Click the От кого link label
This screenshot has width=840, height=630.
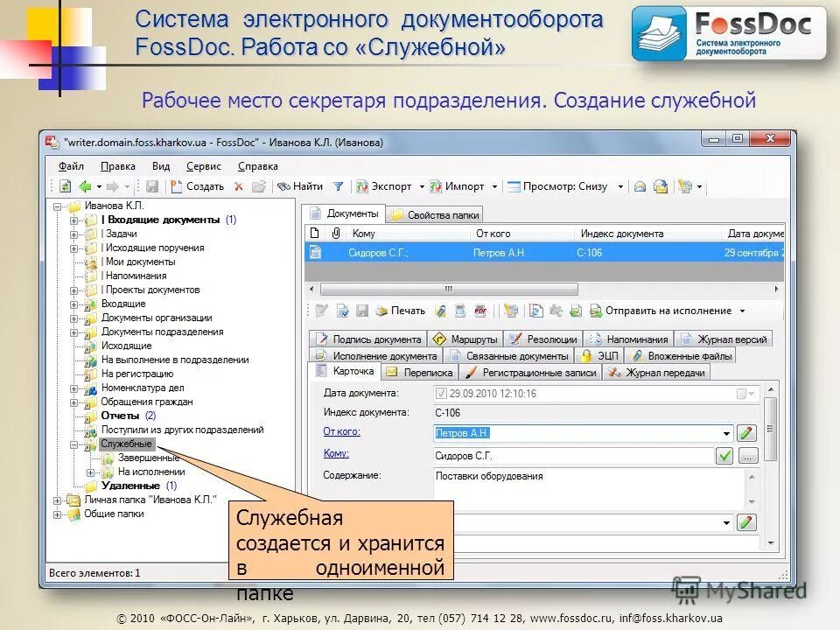click(342, 431)
